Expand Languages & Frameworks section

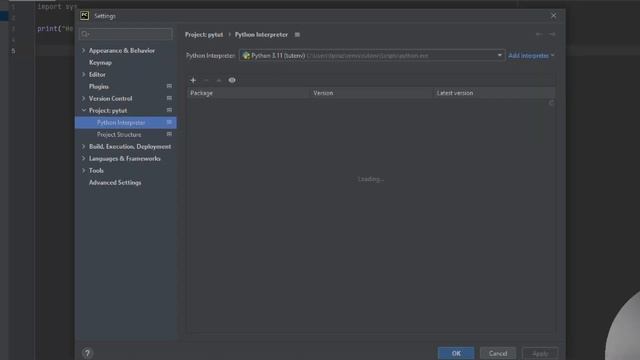point(83,158)
